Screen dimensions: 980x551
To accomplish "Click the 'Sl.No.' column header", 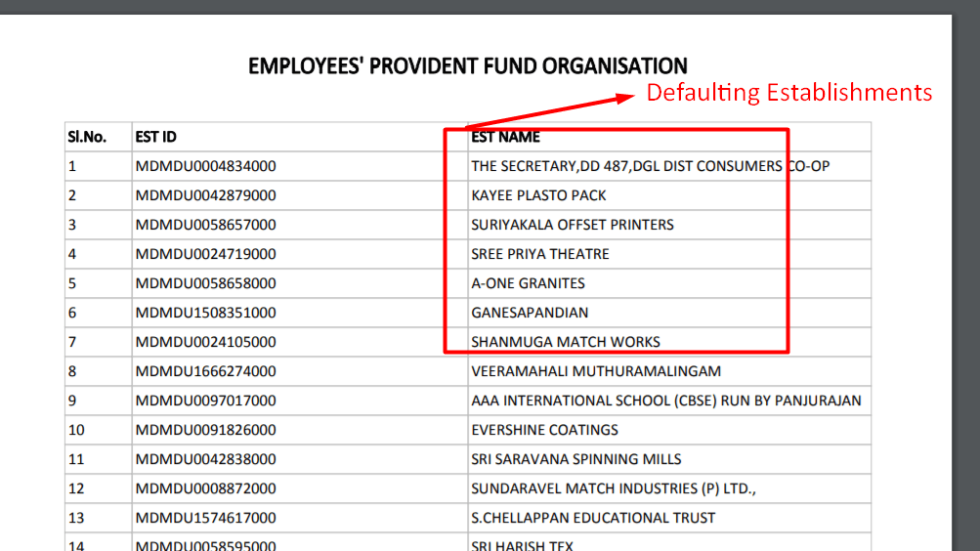I will click(87, 137).
